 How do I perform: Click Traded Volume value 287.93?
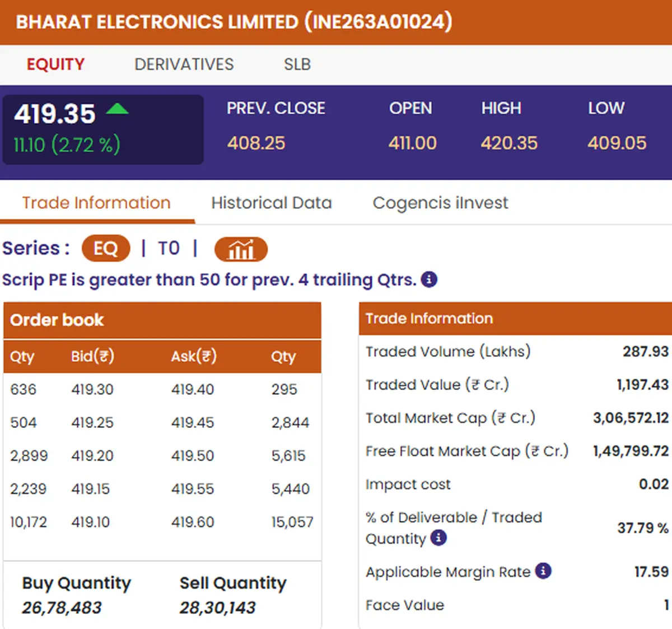click(x=646, y=351)
